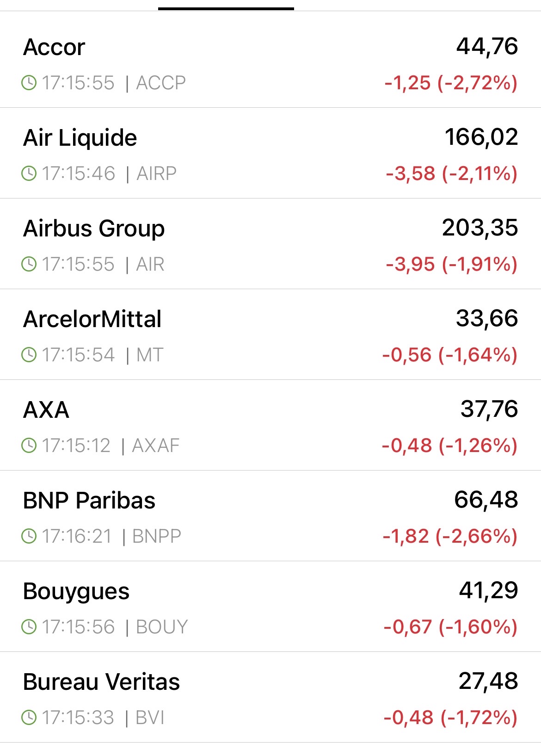Select the Airbus Group stock name

94,229
